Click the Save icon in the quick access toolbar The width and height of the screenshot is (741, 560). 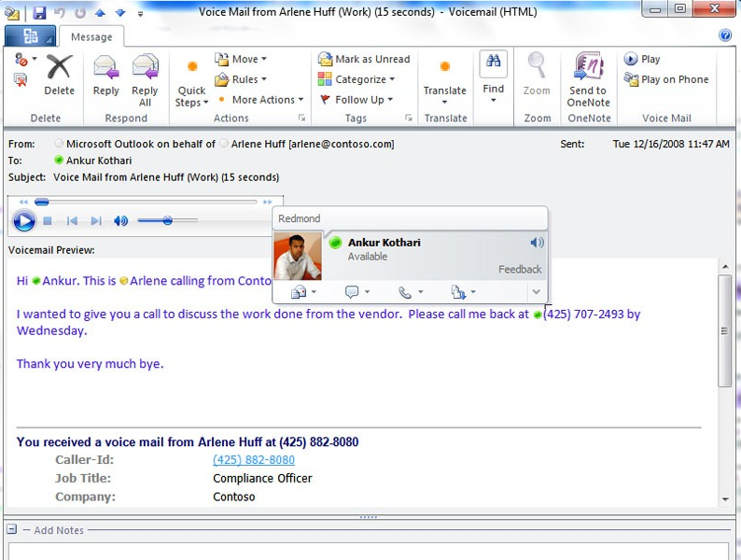click(39, 13)
